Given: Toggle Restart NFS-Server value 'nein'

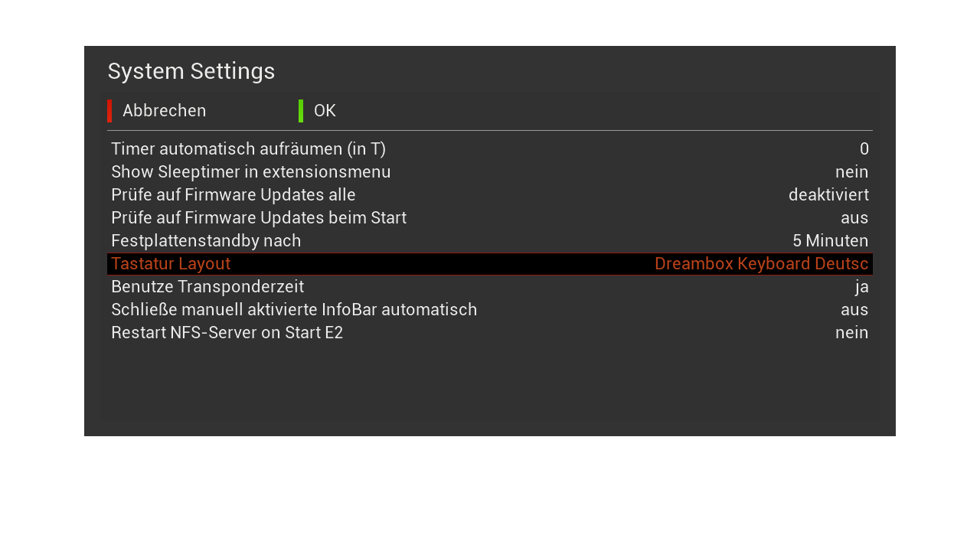Looking at the screenshot, I should point(851,333).
